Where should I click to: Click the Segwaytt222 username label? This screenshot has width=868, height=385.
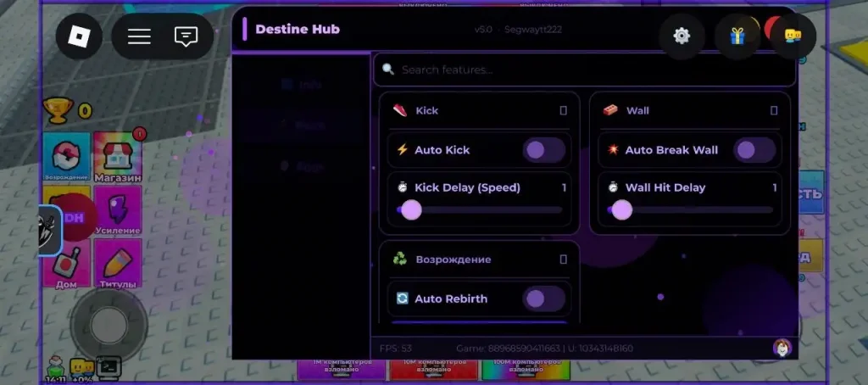point(533,30)
